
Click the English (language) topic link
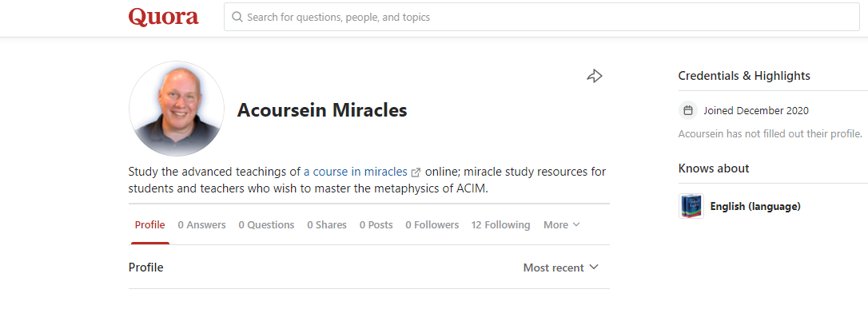pyautogui.click(x=755, y=206)
